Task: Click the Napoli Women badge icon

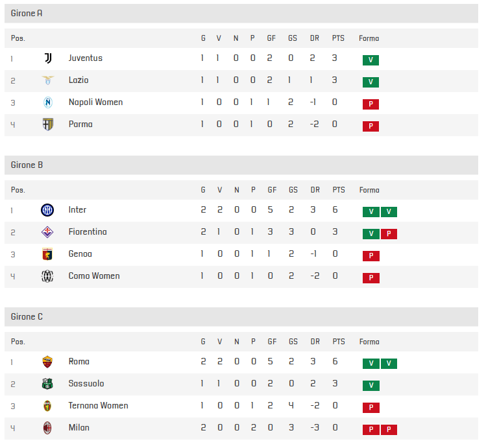Action: click(48, 102)
